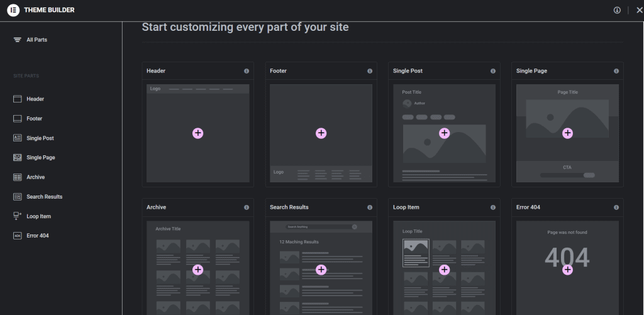Select Footer in the sidebar list
The image size is (644, 315).
pyautogui.click(x=34, y=118)
